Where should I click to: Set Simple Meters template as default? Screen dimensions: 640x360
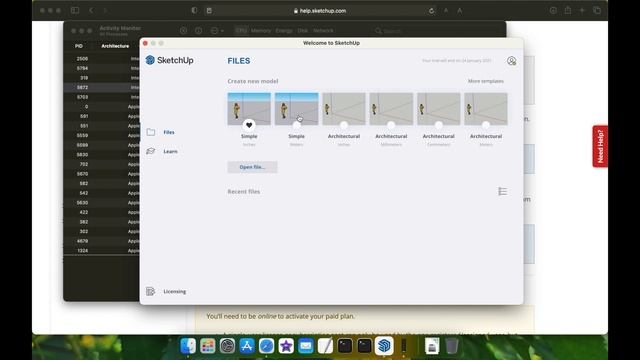coord(296,125)
